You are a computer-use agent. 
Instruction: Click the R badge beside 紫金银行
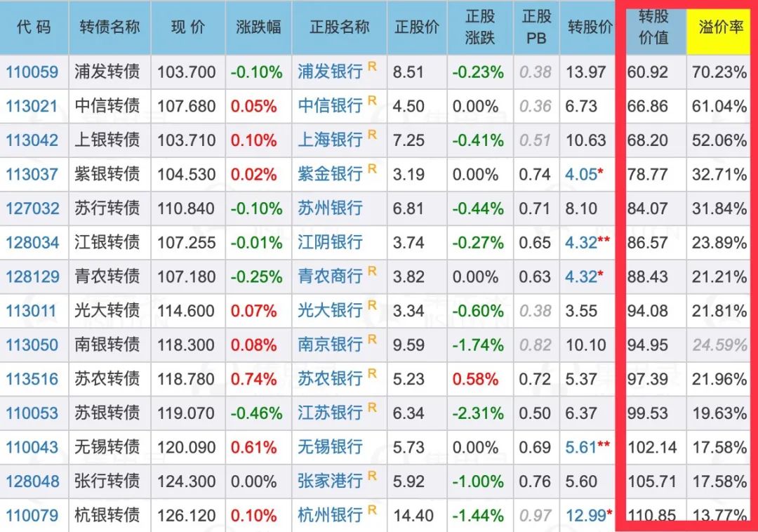tap(372, 168)
